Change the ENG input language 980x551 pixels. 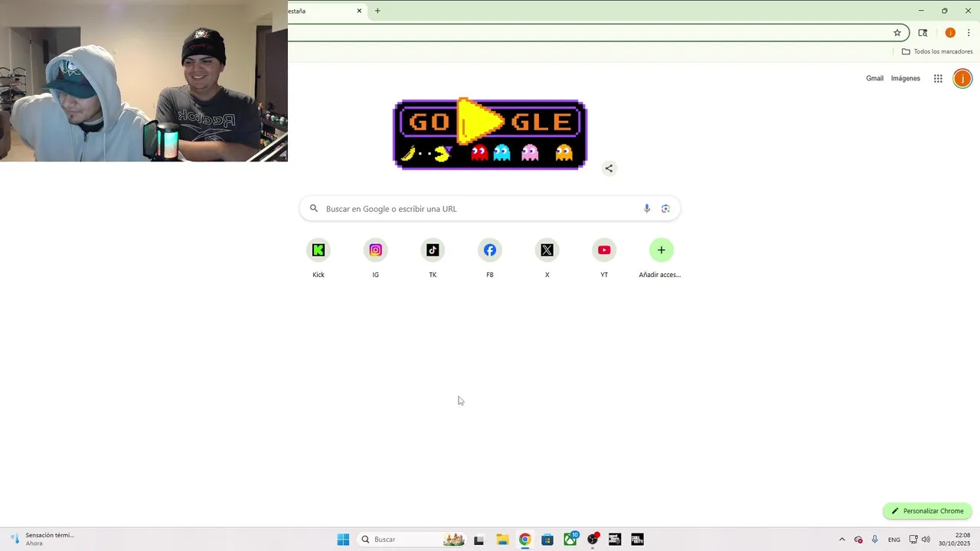click(x=894, y=540)
